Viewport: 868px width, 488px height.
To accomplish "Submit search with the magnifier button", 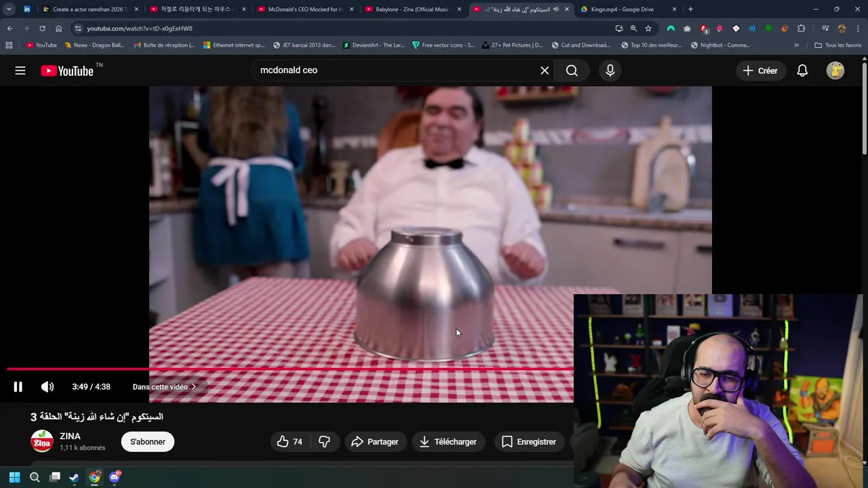I will tap(572, 70).
